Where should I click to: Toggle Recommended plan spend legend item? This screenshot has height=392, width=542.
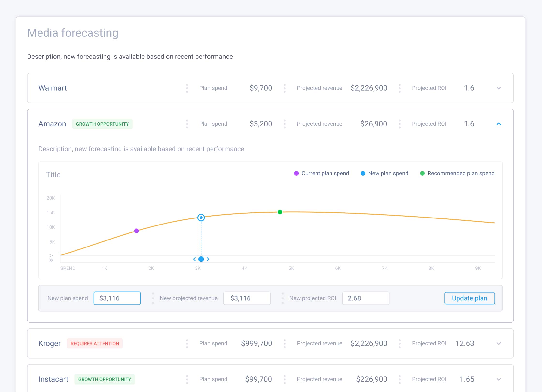point(457,173)
